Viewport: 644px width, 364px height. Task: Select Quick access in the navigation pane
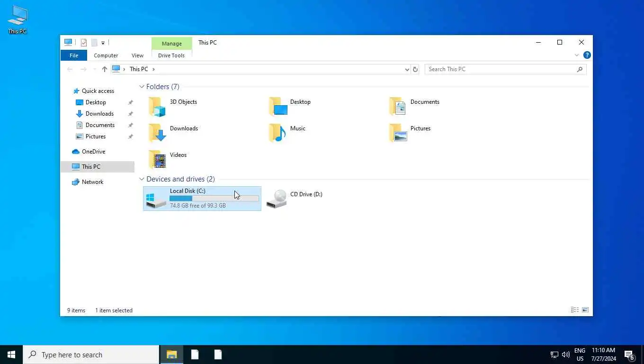(98, 91)
